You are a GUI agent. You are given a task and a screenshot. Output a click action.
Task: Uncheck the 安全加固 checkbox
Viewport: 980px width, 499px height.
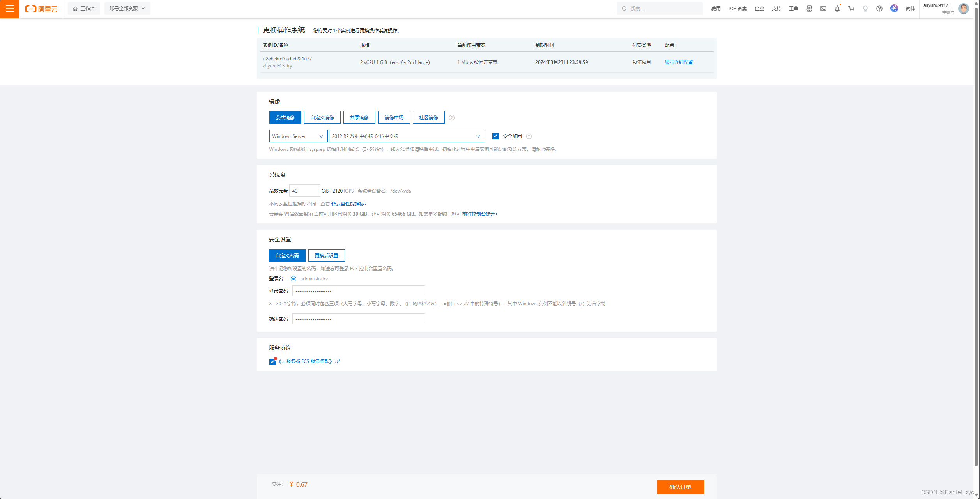tap(495, 136)
